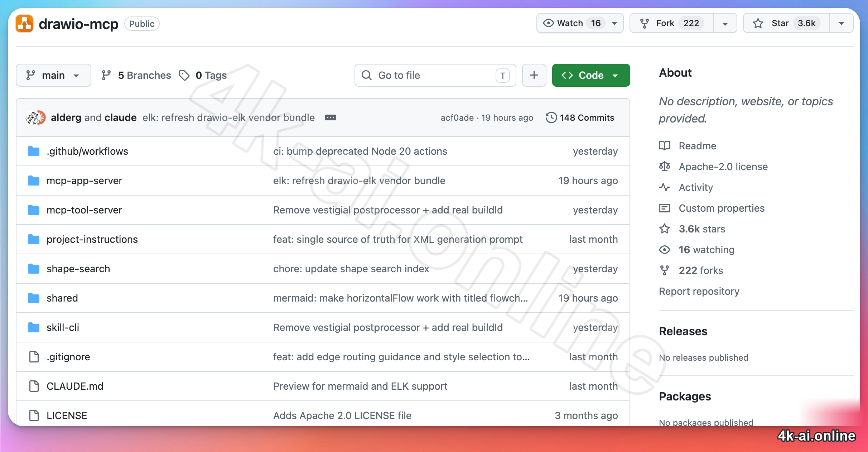Click the CLAUDE.md file icon
This screenshot has height=452, width=868.
pyautogui.click(x=34, y=386)
